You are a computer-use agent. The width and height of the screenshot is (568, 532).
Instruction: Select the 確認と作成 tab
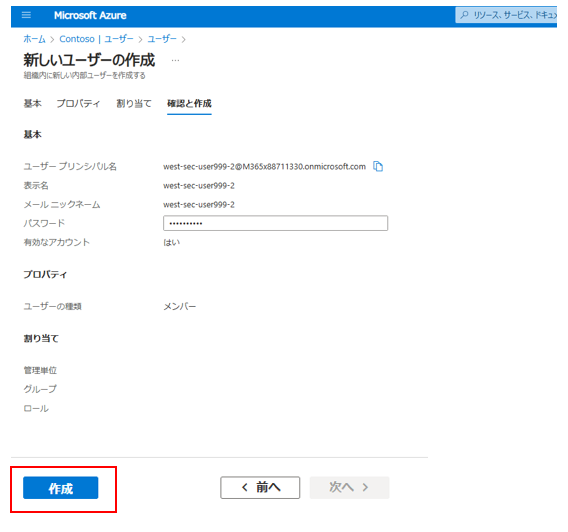click(189, 104)
